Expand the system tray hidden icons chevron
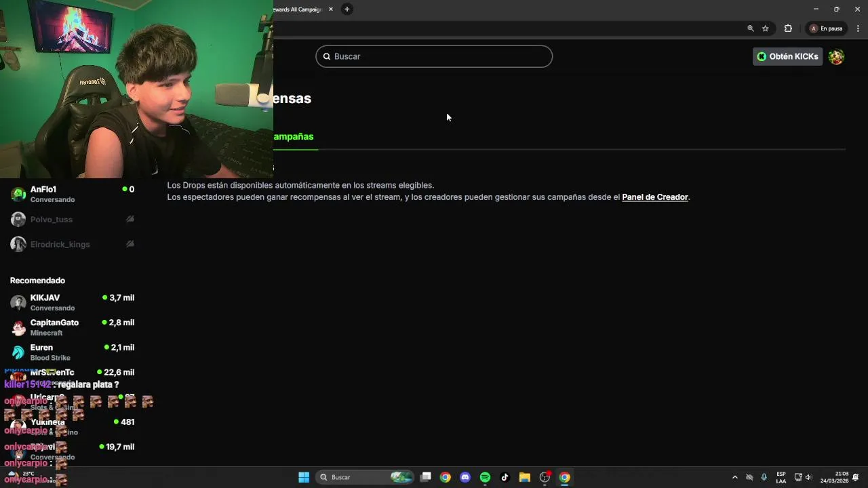 734,477
